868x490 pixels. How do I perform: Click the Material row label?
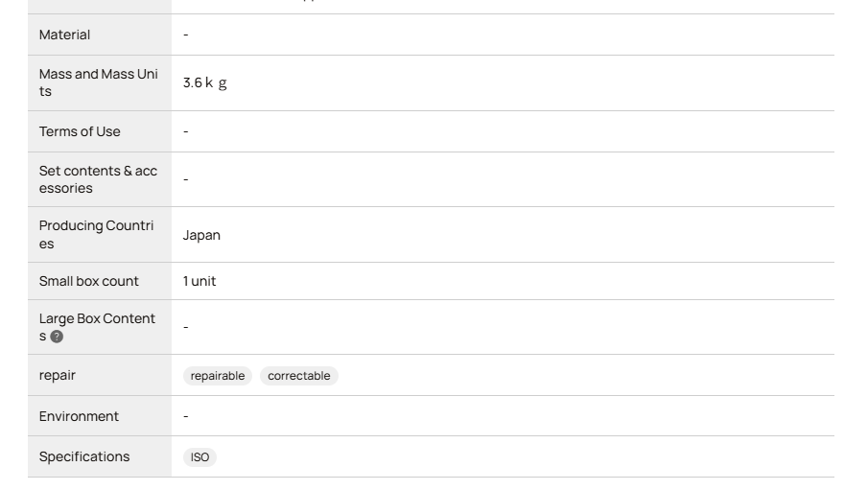pyautogui.click(x=64, y=35)
